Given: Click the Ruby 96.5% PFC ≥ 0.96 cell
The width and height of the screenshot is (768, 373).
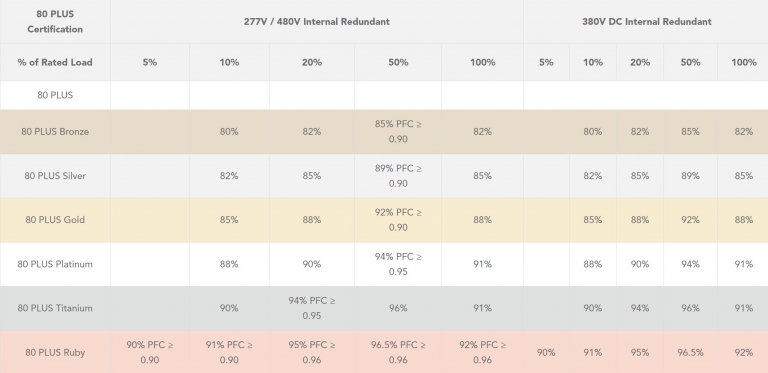Looking at the screenshot, I should click(x=398, y=352).
